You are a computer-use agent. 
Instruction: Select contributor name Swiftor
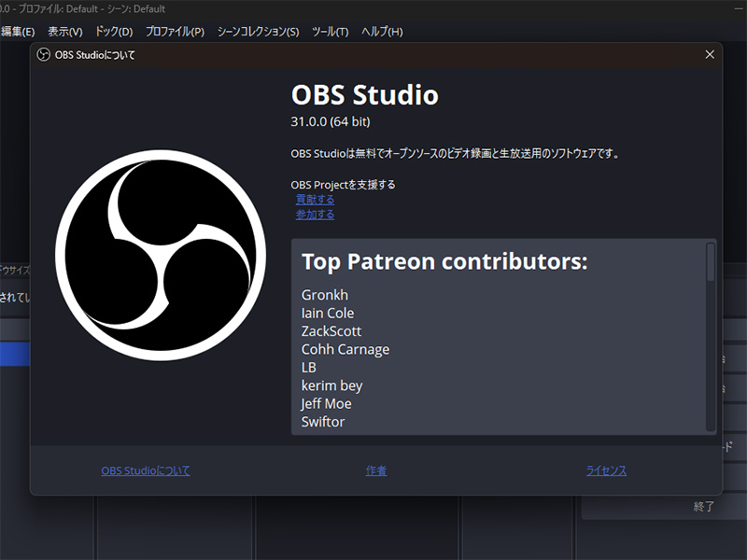[322, 422]
